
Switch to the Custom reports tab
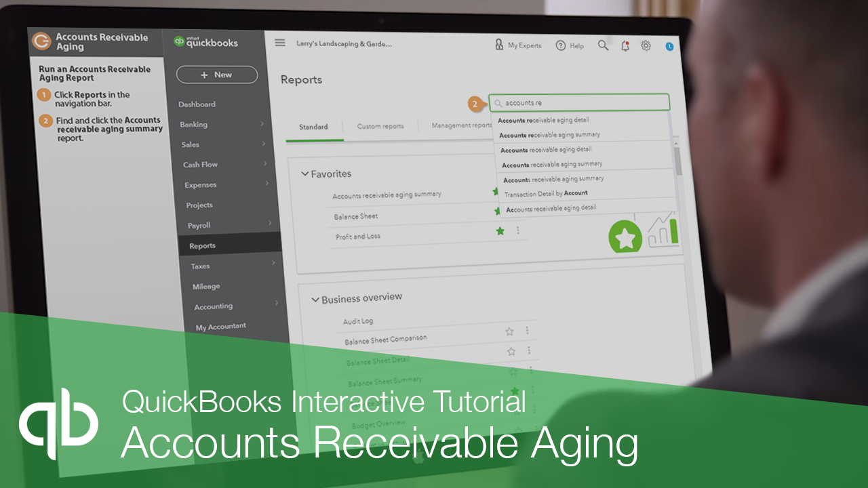click(380, 126)
